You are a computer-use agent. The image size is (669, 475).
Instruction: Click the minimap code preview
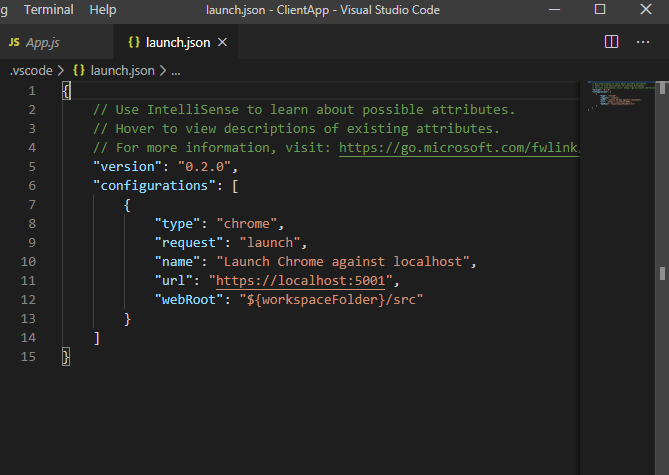coord(621,95)
